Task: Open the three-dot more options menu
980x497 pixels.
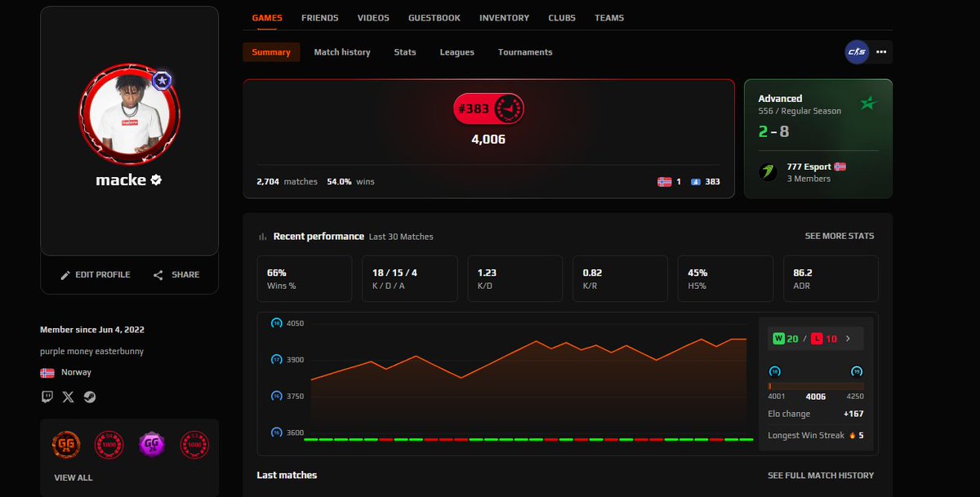Action: tap(881, 52)
